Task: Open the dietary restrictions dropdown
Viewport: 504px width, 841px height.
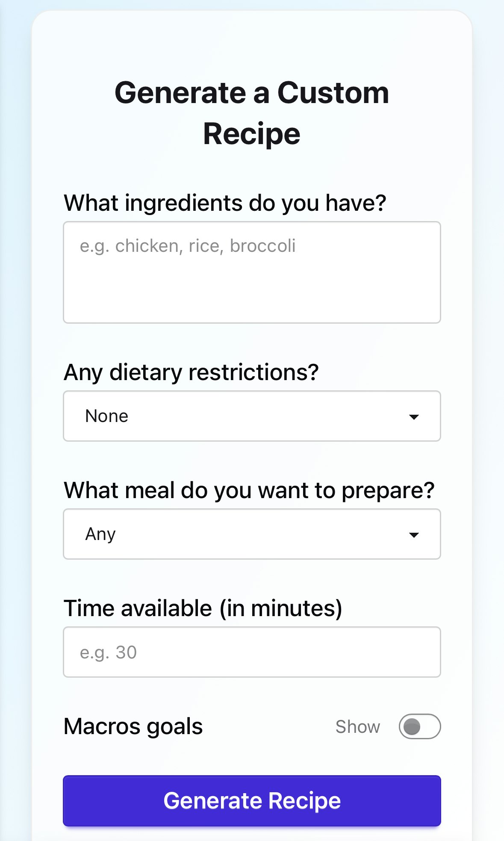Action: (x=252, y=416)
